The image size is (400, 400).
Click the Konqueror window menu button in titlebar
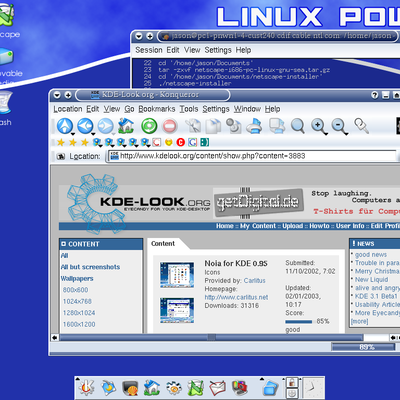point(57,95)
